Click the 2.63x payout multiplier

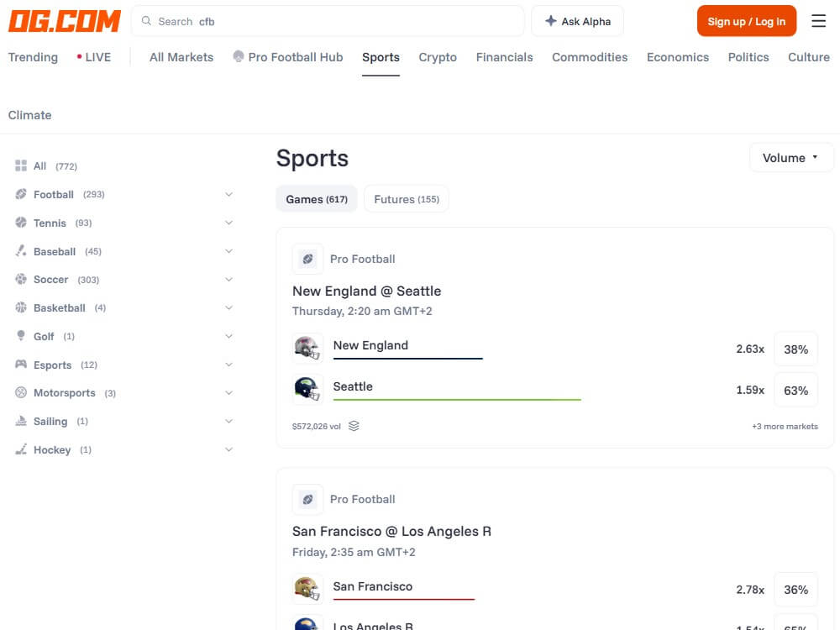click(750, 349)
